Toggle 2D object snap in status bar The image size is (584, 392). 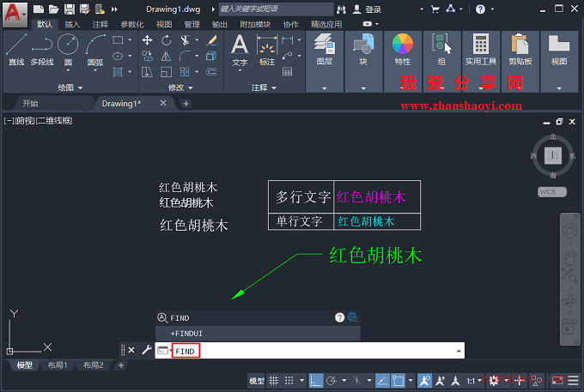tap(398, 381)
